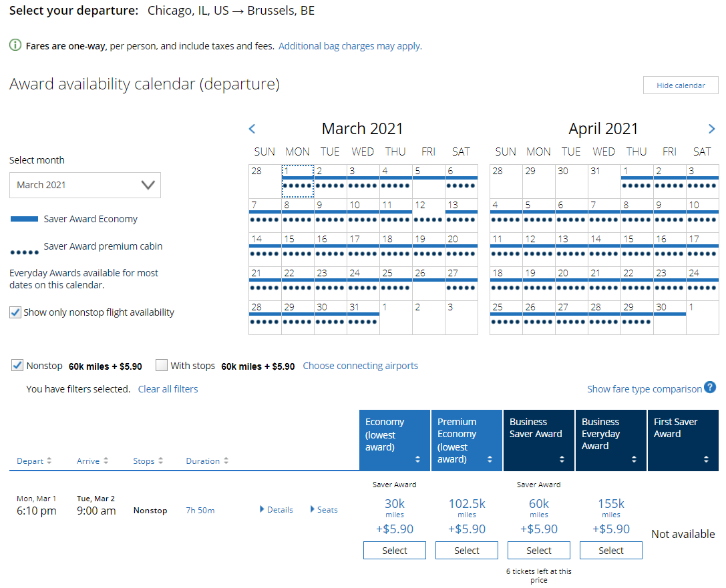Viewport: 726px width, 588px height.
Task: Click the Clear all filters link
Action: coord(168,389)
